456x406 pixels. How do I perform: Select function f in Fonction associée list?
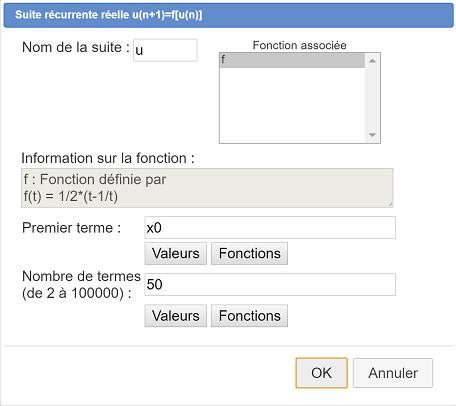(x=292, y=60)
